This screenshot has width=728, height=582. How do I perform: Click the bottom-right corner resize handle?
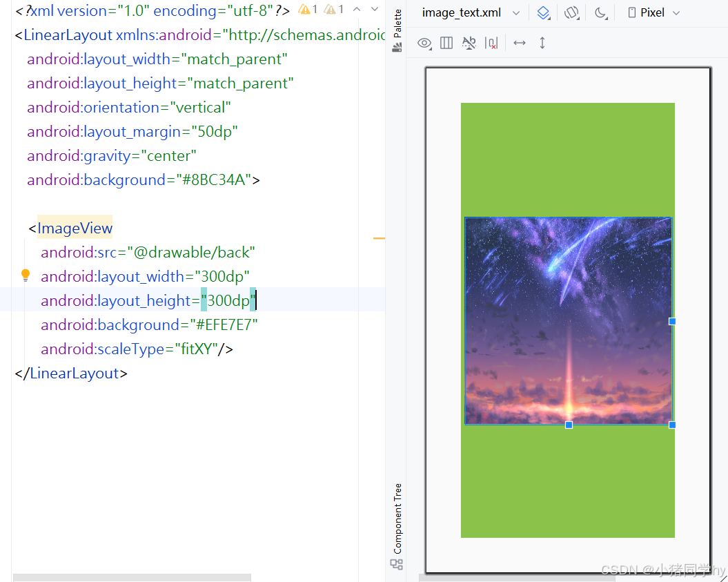click(x=672, y=425)
